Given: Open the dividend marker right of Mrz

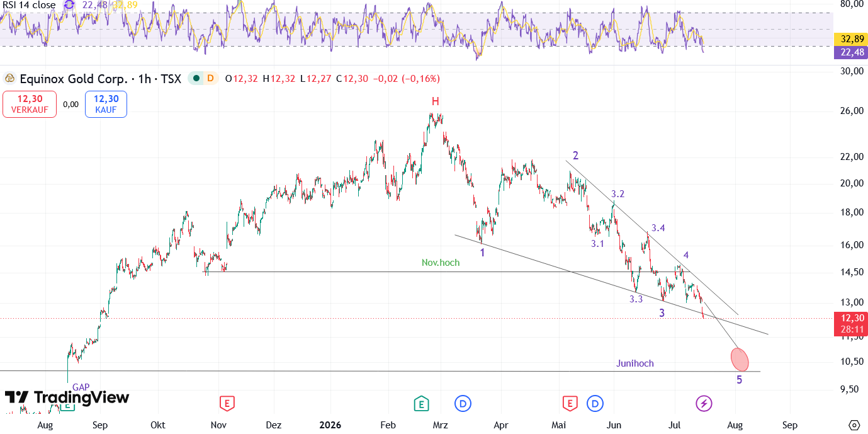Looking at the screenshot, I should 463,403.
